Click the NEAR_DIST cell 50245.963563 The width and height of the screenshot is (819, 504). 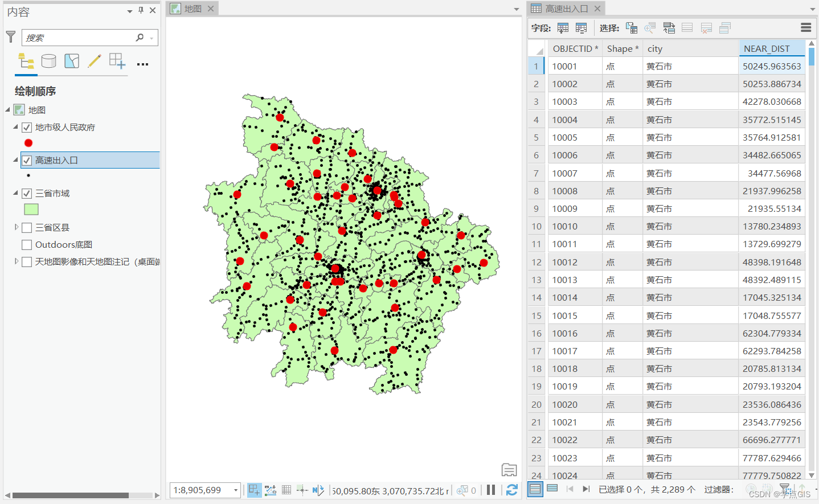click(x=772, y=66)
